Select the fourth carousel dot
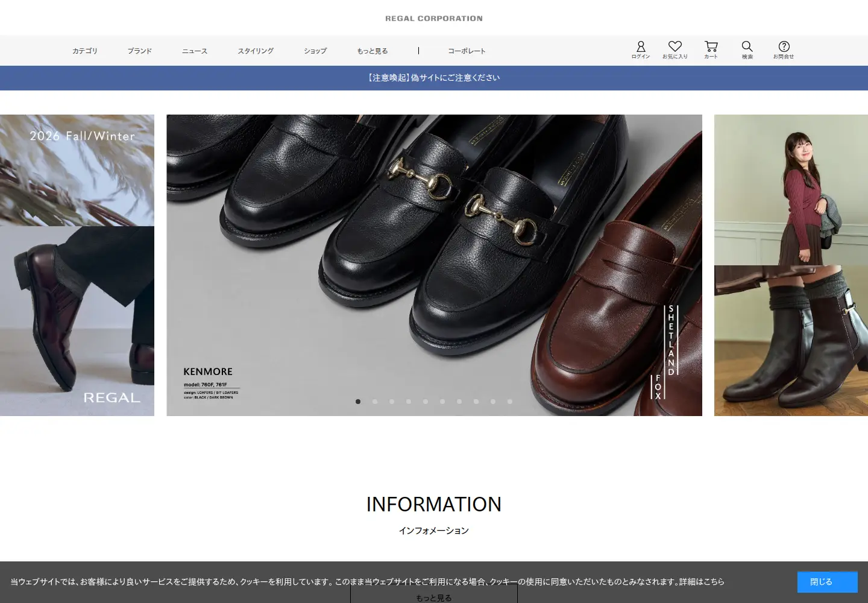868x603 pixels. [x=409, y=402]
